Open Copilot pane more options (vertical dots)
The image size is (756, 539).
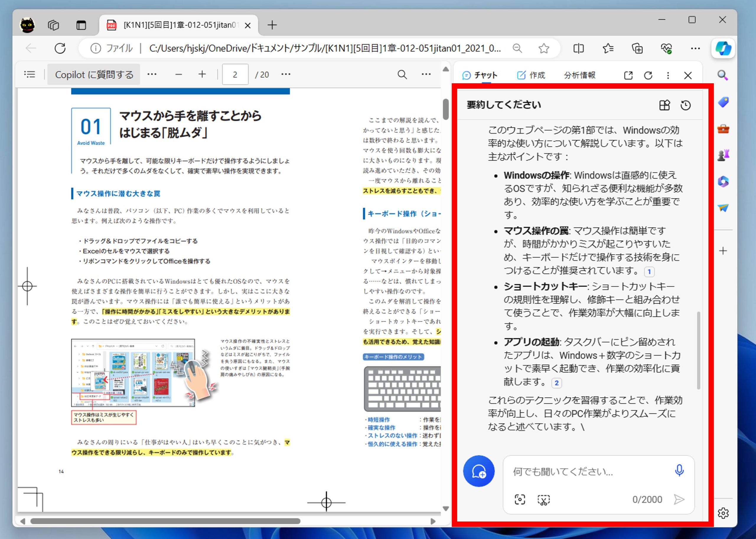coord(668,76)
